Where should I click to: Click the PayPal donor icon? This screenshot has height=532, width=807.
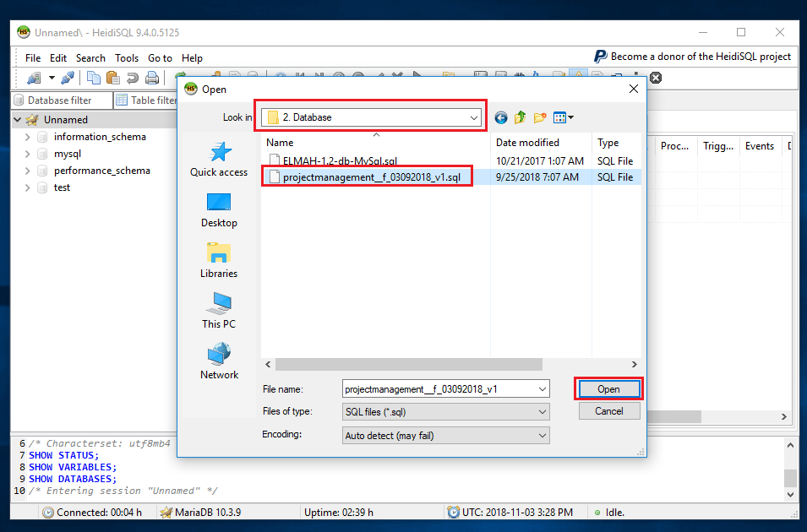(x=600, y=57)
